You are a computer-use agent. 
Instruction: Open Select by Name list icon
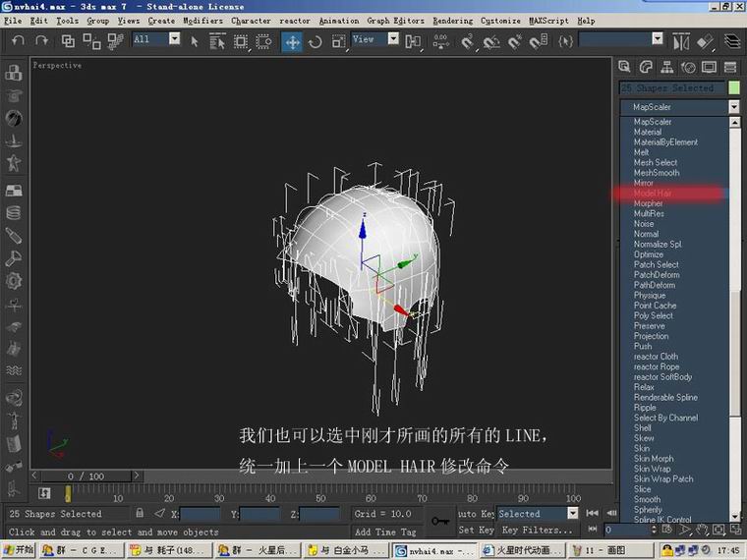tap(217, 41)
